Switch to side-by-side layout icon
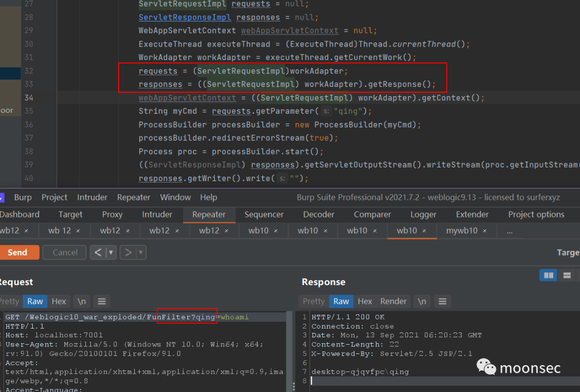Screen dimensions: 580x392 point(548,275)
